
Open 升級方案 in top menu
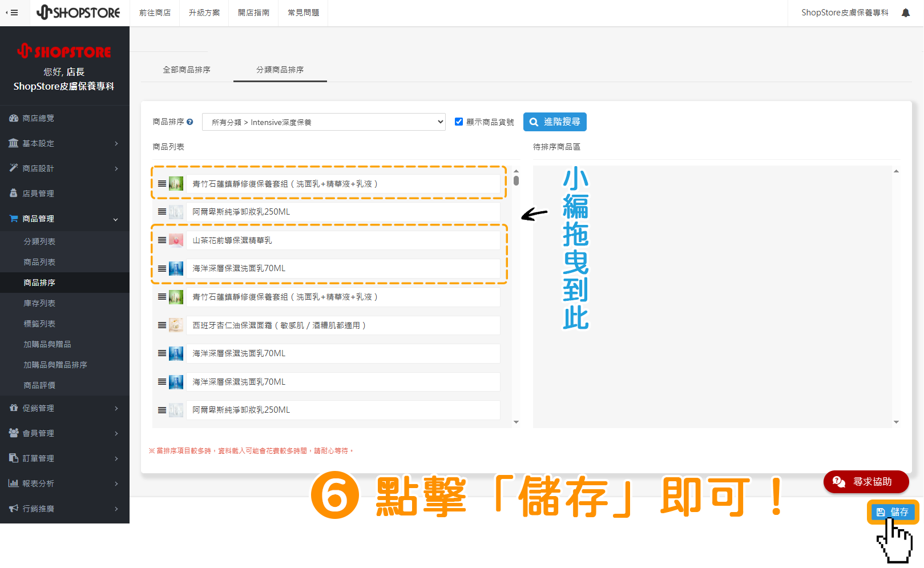click(x=204, y=13)
